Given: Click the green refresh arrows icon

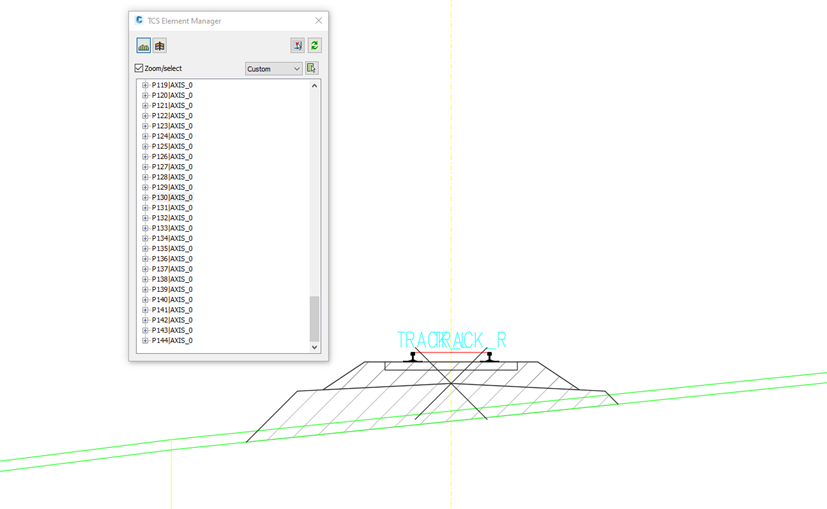Looking at the screenshot, I should [314, 46].
